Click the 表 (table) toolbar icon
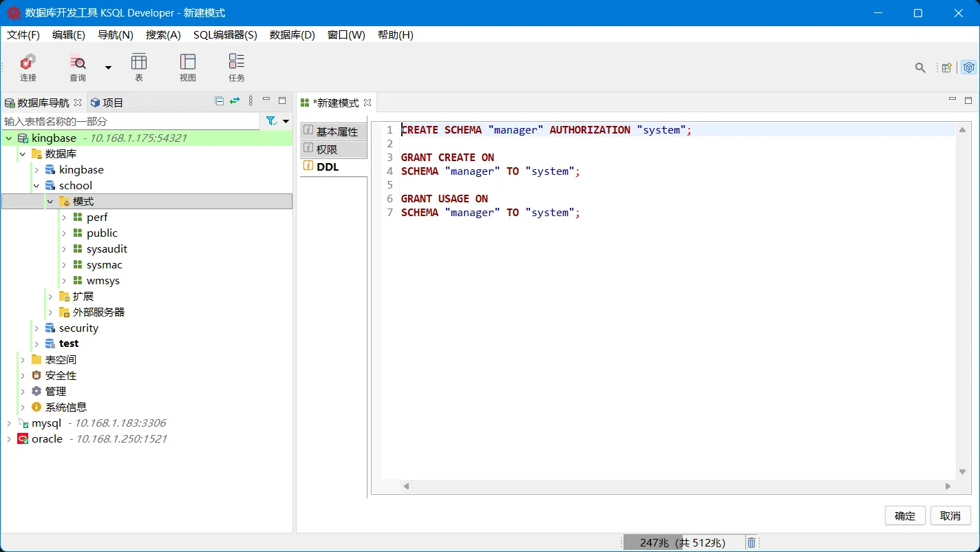Screen dimensions: 980x552 [x=139, y=67]
